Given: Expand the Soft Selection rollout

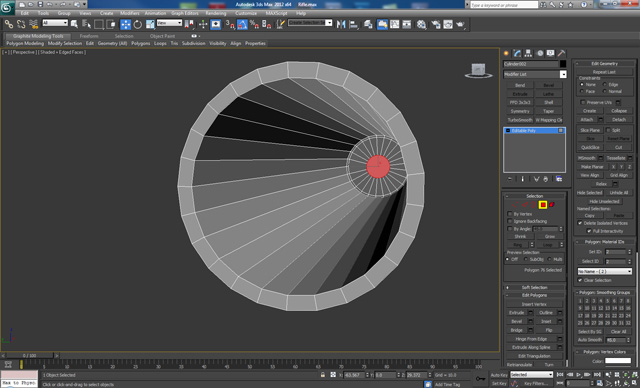Looking at the screenshot, I should point(534,288).
